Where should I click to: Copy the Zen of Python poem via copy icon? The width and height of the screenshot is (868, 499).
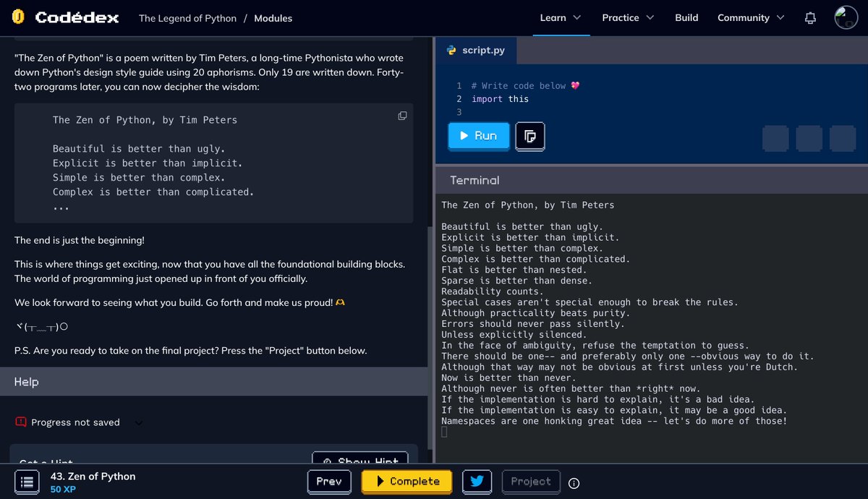pos(402,115)
